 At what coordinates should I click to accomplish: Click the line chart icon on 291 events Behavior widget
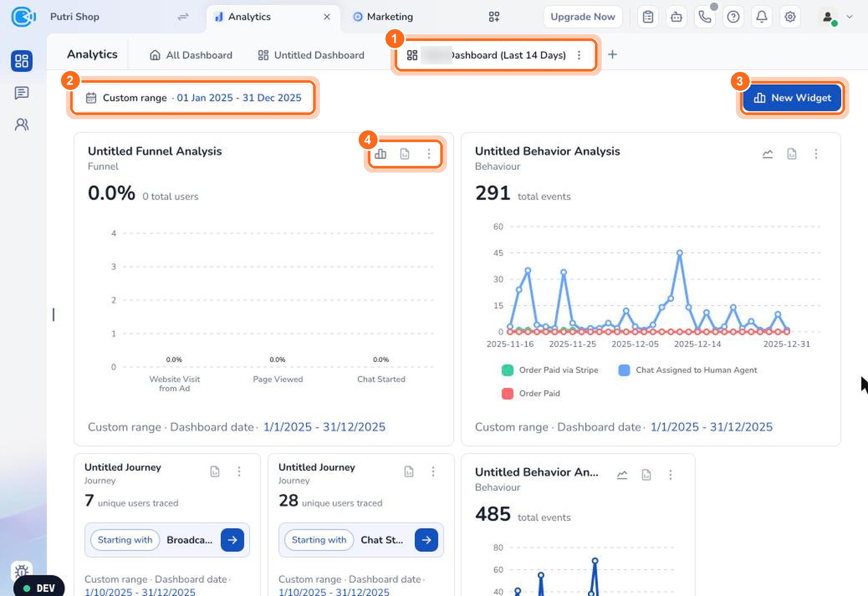point(768,154)
